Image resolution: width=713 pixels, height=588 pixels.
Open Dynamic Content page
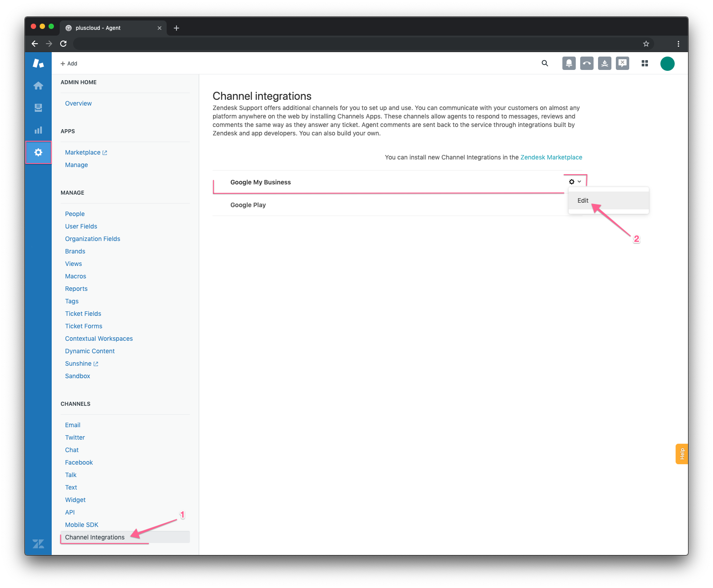pos(90,351)
